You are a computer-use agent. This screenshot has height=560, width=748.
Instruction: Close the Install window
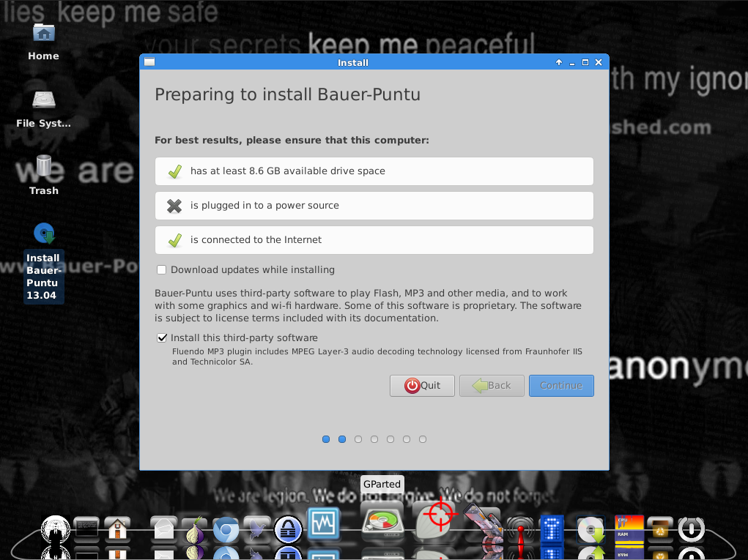599,62
